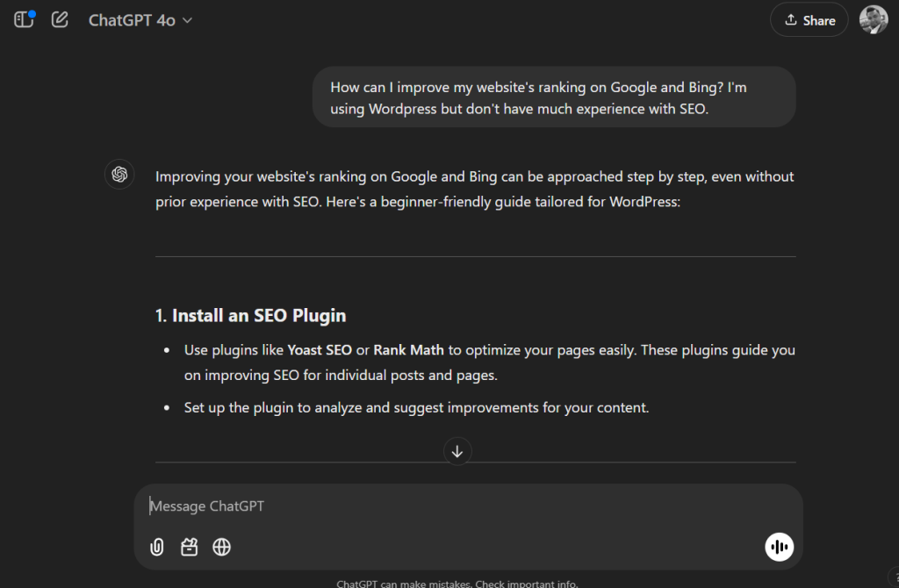Click the ChatGPT logo beside the response
899x588 pixels.
[x=119, y=175]
